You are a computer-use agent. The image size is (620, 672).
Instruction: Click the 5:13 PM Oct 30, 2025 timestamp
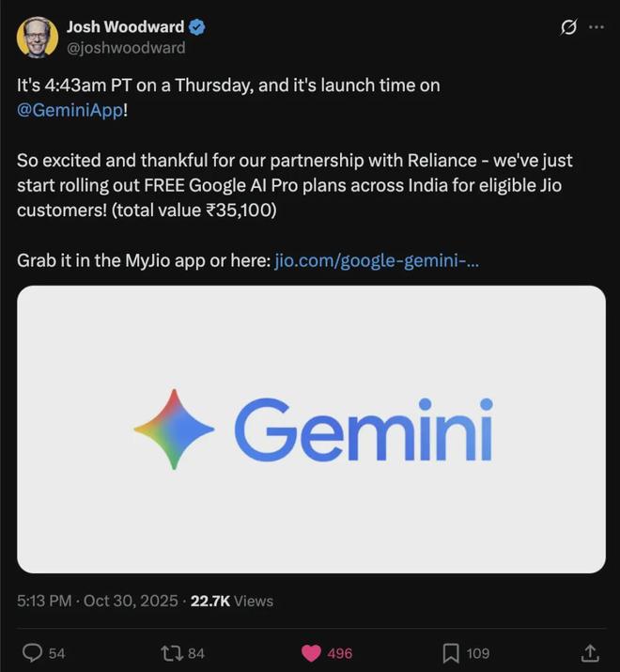tap(98, 600)
